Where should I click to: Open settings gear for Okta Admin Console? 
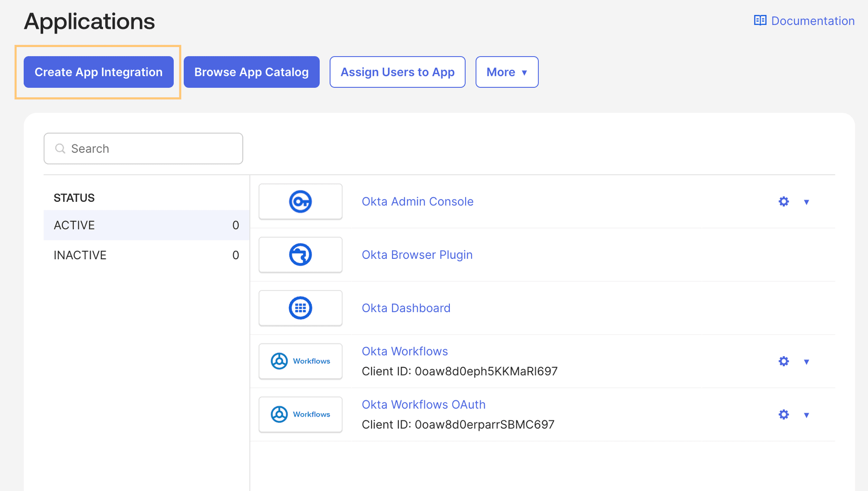tap(783, 201)
